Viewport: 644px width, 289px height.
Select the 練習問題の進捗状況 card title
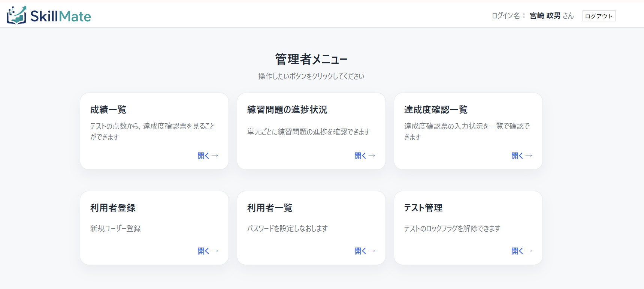coord(287,109)
